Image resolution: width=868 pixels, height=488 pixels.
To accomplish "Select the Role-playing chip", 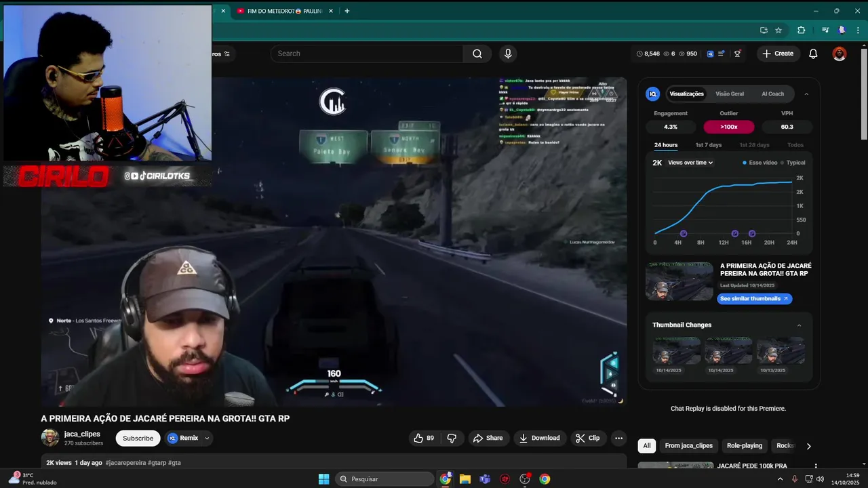I will (745, 446).
